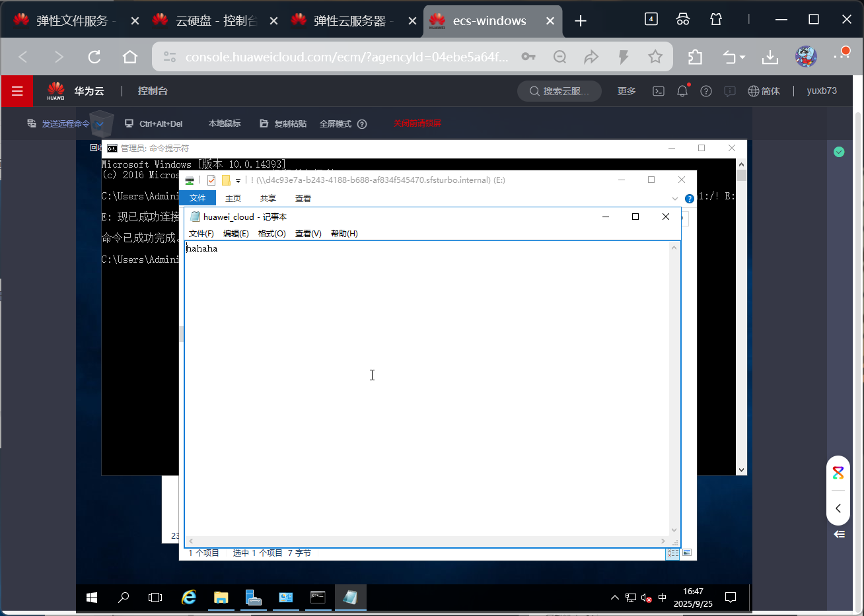Switch Explorer to large icons view
The image size is (864, 616).
point(687,553)
